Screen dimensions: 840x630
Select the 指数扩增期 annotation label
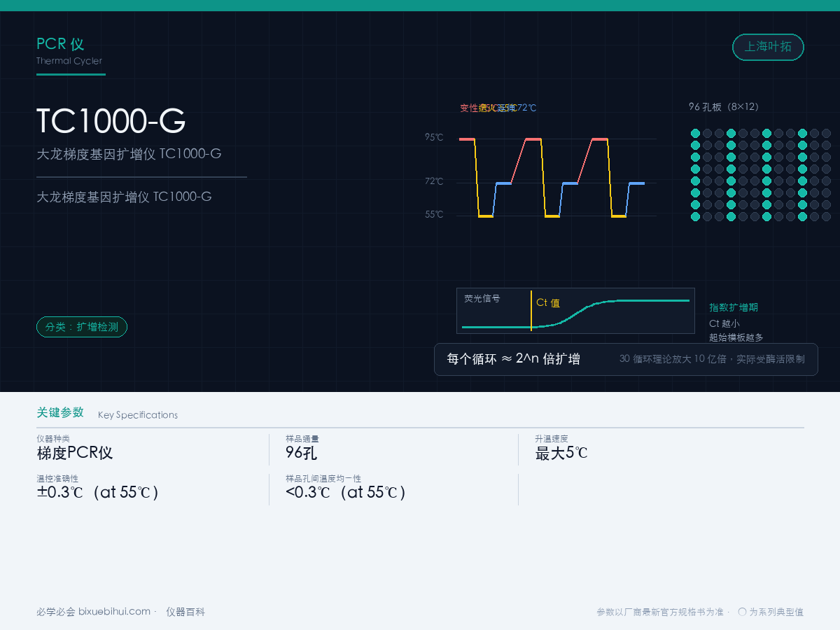(734, 307)
